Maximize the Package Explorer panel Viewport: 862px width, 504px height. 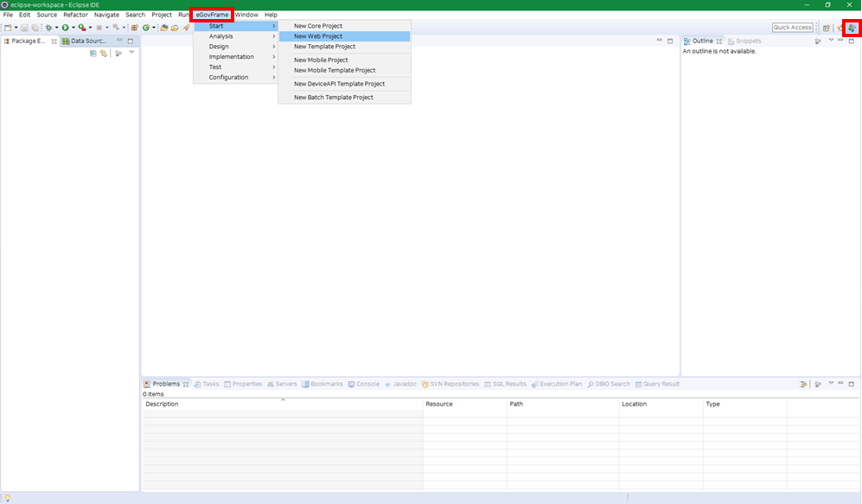coord(131,41)
